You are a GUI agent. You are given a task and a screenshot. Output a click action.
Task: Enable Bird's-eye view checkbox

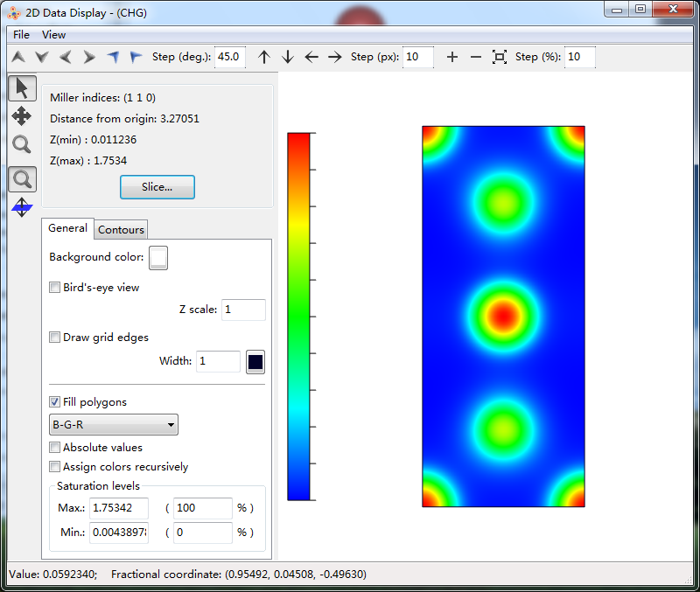point(55,288)
